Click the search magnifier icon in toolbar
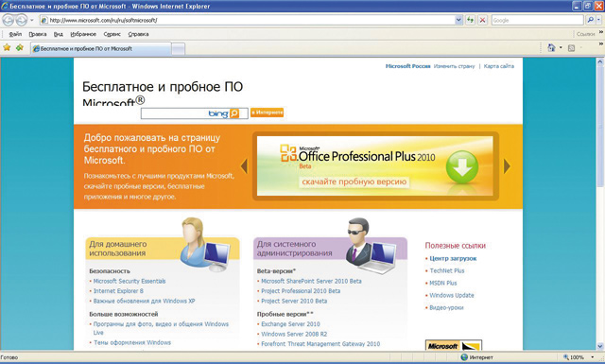Image resolution: width=605 pixels, height=364 pixels. pos(590,20)
